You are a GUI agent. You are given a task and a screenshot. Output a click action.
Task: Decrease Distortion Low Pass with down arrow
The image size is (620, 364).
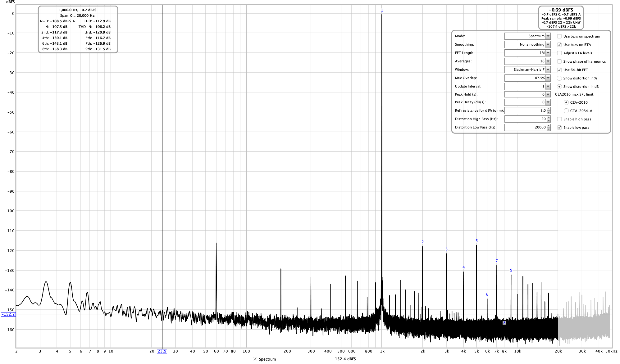point(549,129)
